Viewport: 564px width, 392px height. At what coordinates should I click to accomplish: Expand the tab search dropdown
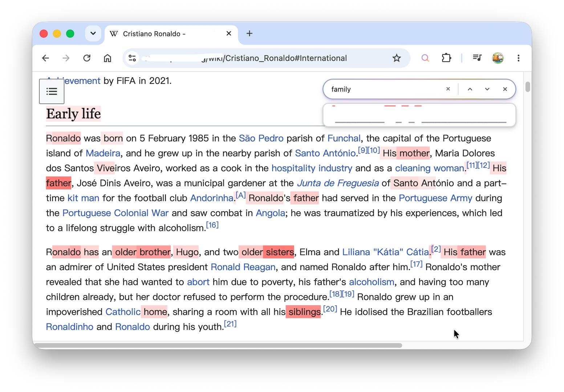coord(93,33)
